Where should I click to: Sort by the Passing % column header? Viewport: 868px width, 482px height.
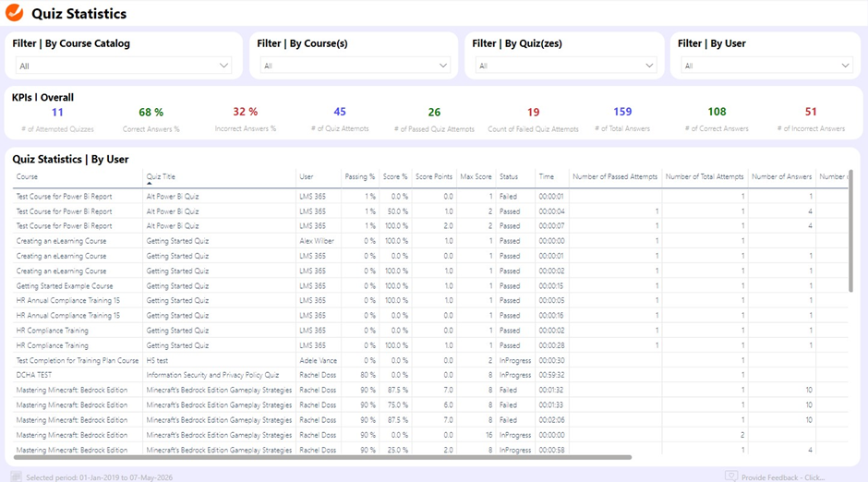point(359,176)
